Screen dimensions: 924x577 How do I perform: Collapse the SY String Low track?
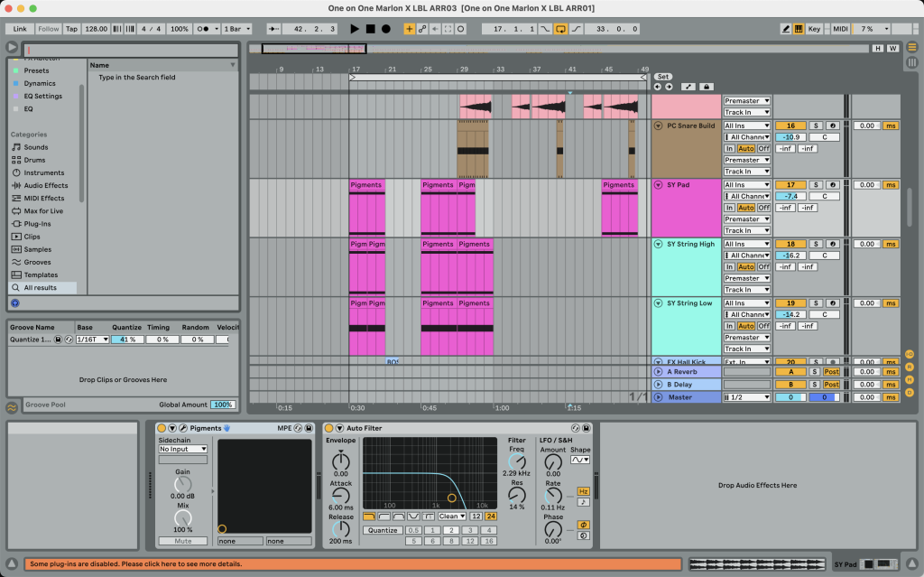pos(658,303)
